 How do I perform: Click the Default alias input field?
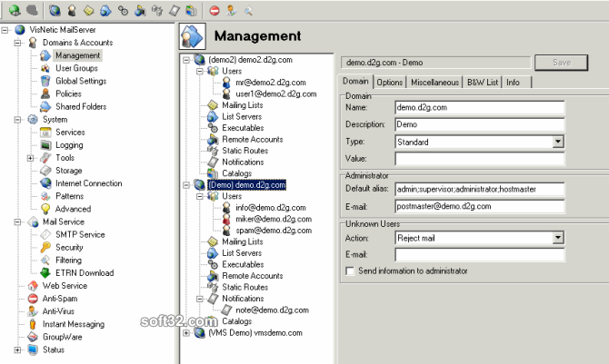coord(479,189)
